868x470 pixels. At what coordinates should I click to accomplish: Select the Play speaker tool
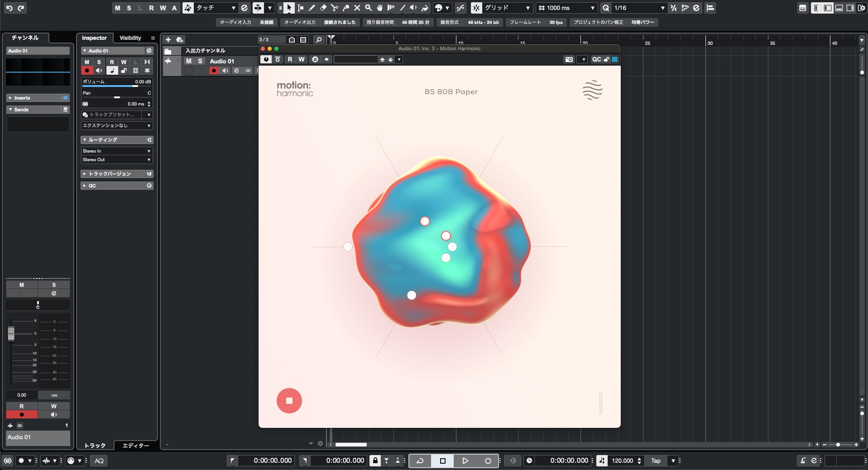[x=413, y=8]
